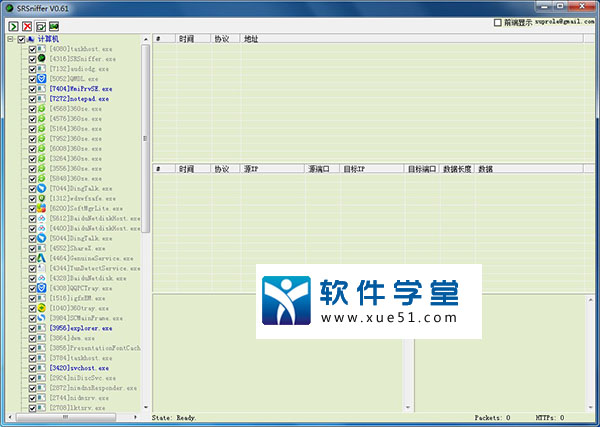Click the process tree vertical scrollbar thumb
The image size is (600, 427).
click(145, 139)
